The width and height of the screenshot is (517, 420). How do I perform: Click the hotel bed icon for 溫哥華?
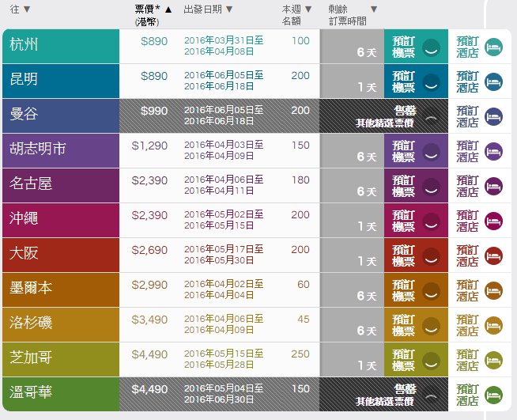pyautogui.click(x=493, y=395)
